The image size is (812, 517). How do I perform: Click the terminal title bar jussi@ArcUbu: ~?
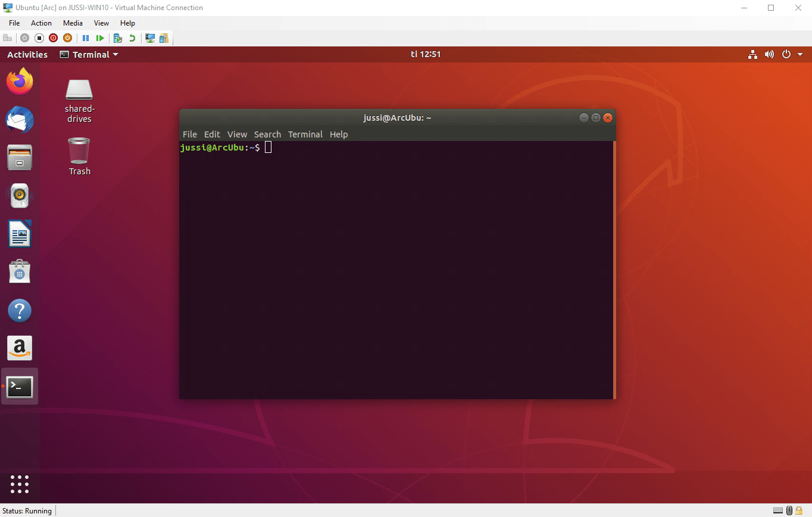pyautogui.click(x=397, y=118)
